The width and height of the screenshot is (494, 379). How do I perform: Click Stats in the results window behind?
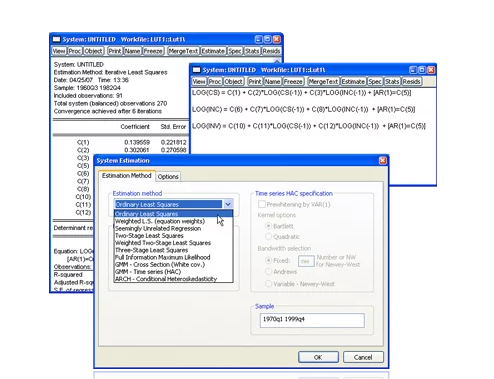tap(252, 51)
